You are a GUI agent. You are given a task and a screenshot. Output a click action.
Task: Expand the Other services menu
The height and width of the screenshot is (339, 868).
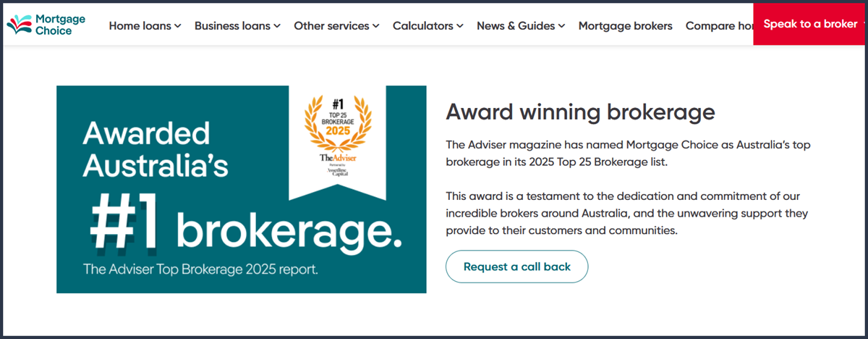coord(332,26)
